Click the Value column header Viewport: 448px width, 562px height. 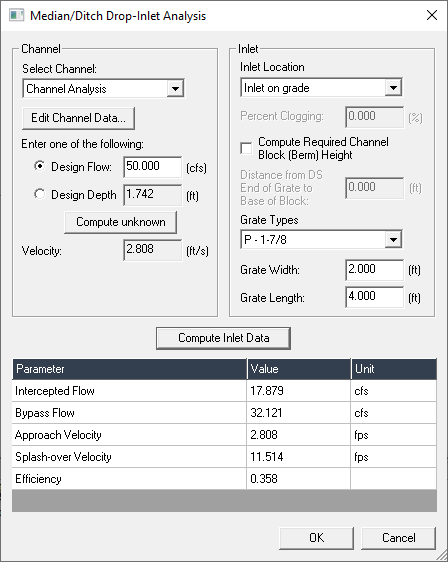click(299, 369)
